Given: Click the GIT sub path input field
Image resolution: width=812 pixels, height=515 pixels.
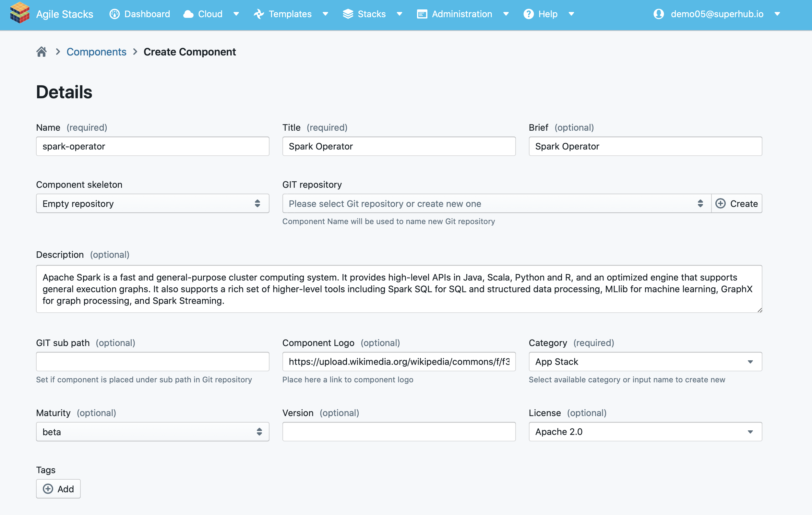Looking at the screenshot, I should click(x=152, y=362).
